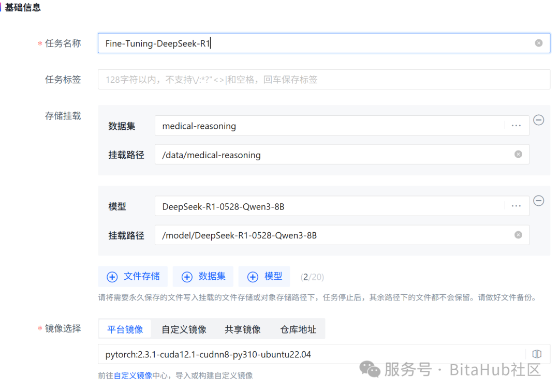Add a 文件存储 mount
This screenshot has height=392, width=559.
coord(133,277)
